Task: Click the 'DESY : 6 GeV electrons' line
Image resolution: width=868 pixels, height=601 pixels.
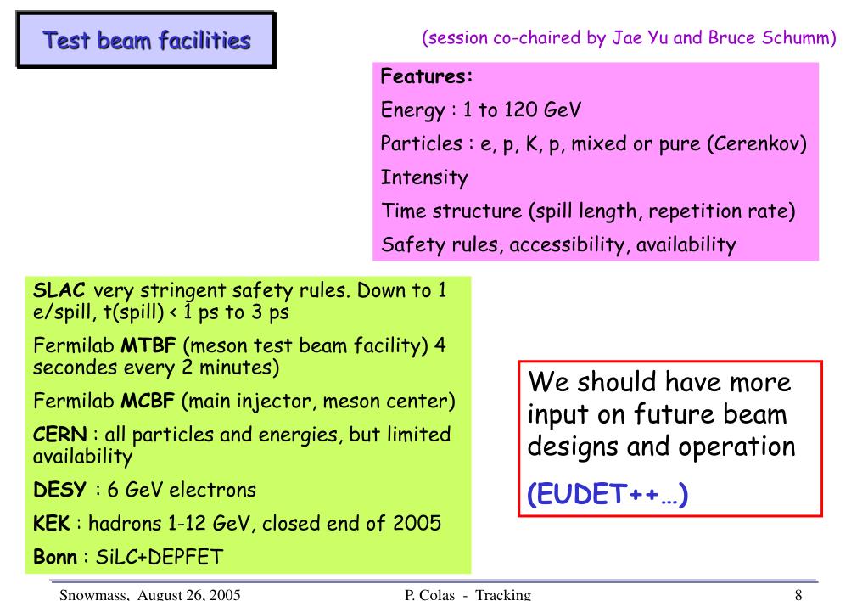Action: tap(144, 490)
